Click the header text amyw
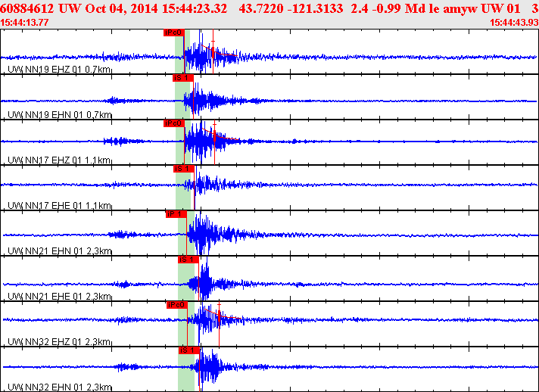The height and width of the screenshot is (392, 539). [x=460, y=9]
